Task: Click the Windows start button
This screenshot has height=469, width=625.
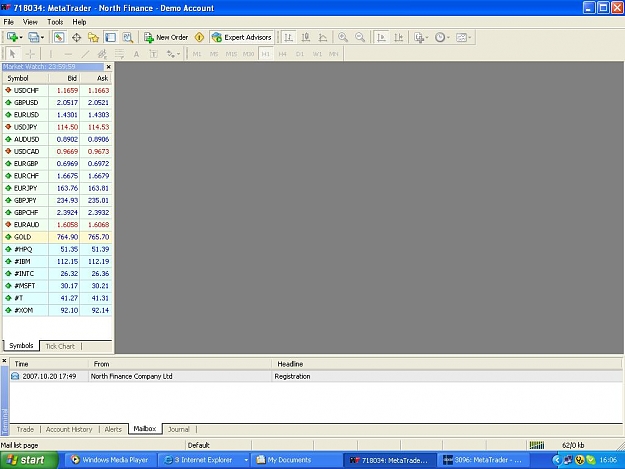Action: (29, 460)
